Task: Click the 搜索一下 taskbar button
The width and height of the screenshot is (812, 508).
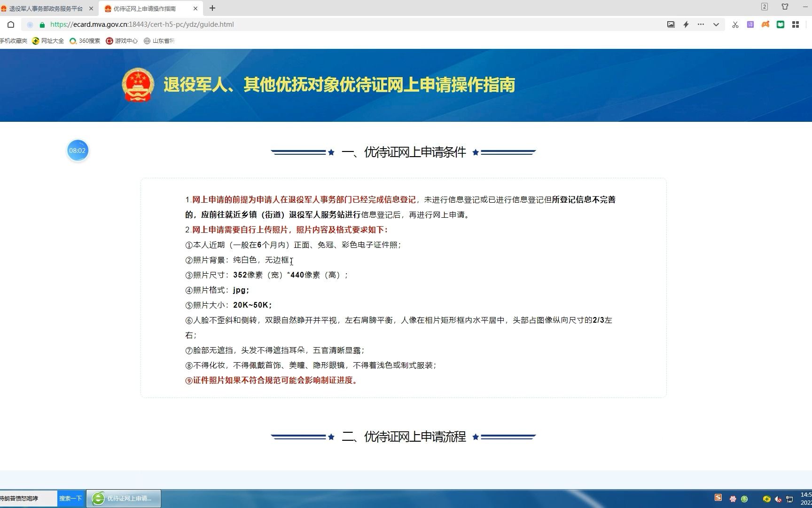Action: tap(70, 498)
